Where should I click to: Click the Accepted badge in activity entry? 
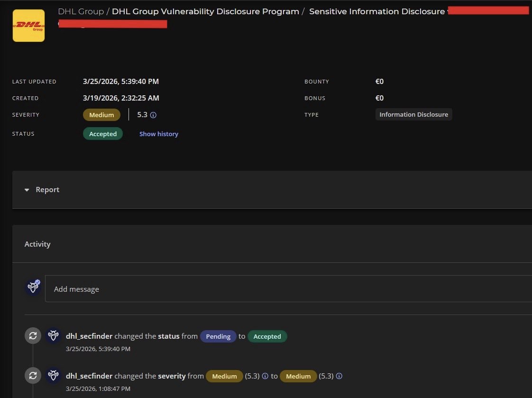(x=267, y=336)
